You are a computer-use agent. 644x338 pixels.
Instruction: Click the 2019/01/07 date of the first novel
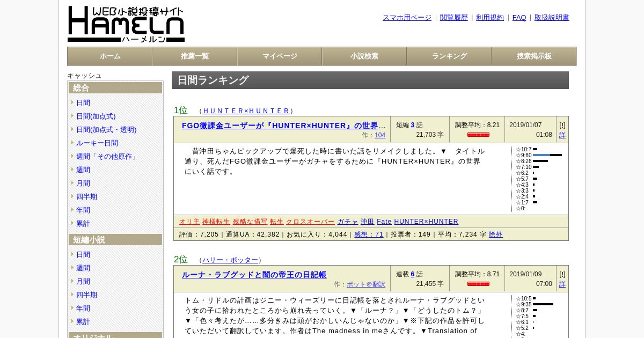[525, 125]
